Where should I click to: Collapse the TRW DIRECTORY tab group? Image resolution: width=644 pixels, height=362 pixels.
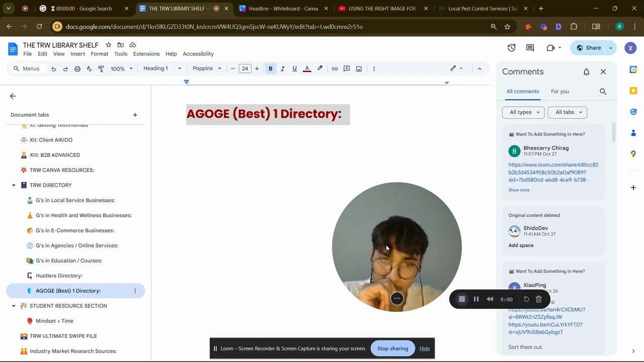[x=14, y=186]
